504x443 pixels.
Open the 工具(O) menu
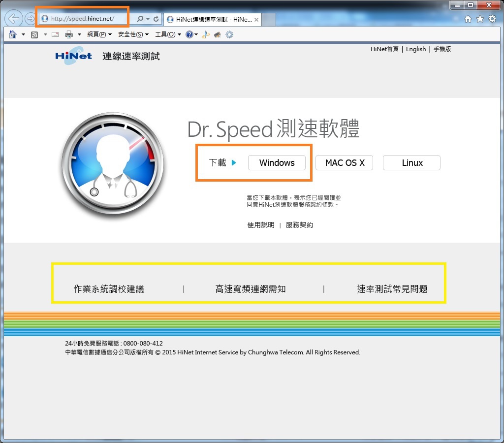point(168,34)
